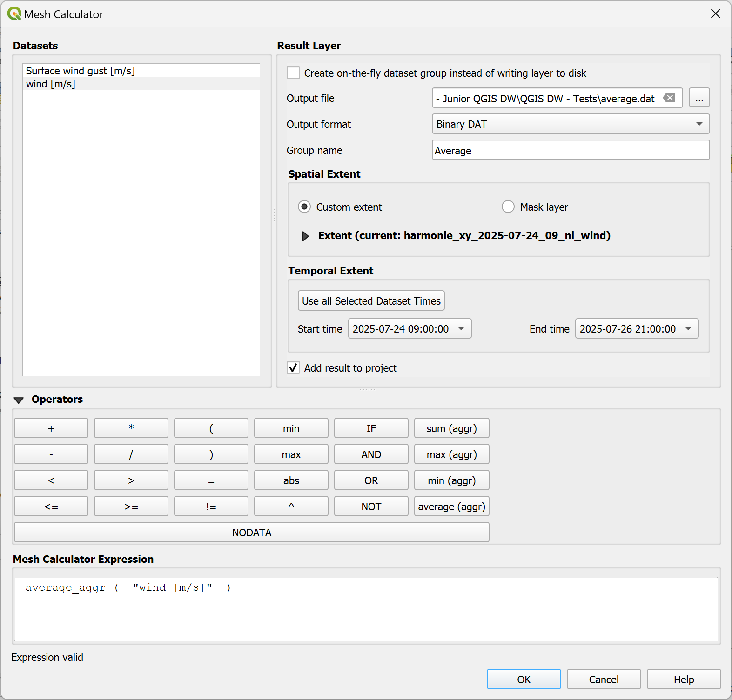Open the Start time dropdown
Screen dimensions: 732x700
[x=461, y=329]
